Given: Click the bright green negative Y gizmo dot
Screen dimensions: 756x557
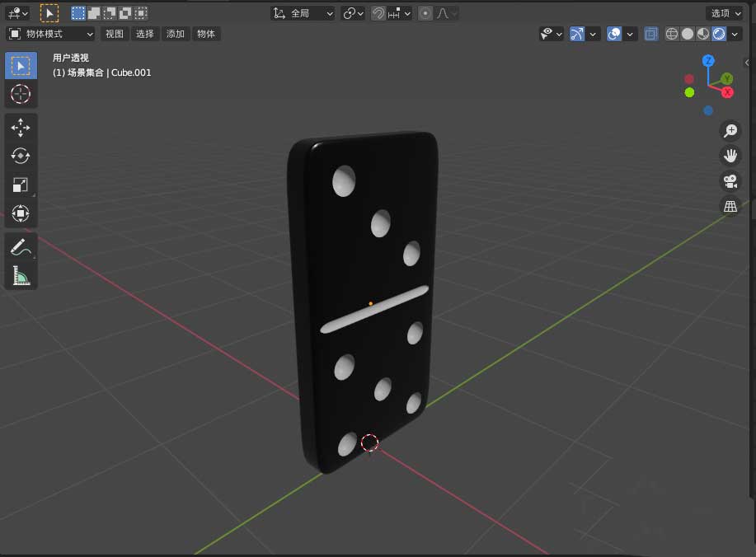Looking at the screenshot, I should pyautogui.click(x=689, y=92).
